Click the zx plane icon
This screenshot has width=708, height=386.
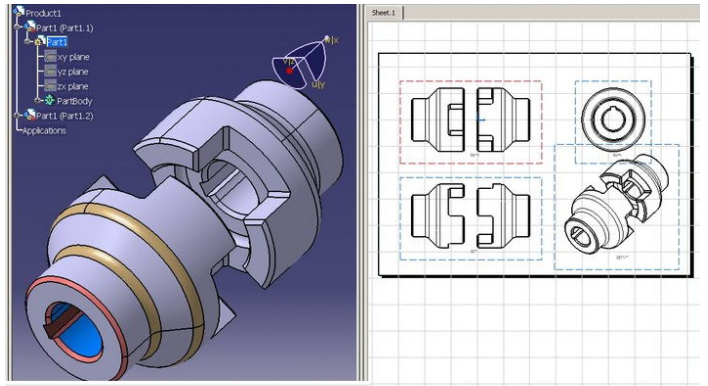(x=51, y=86)
